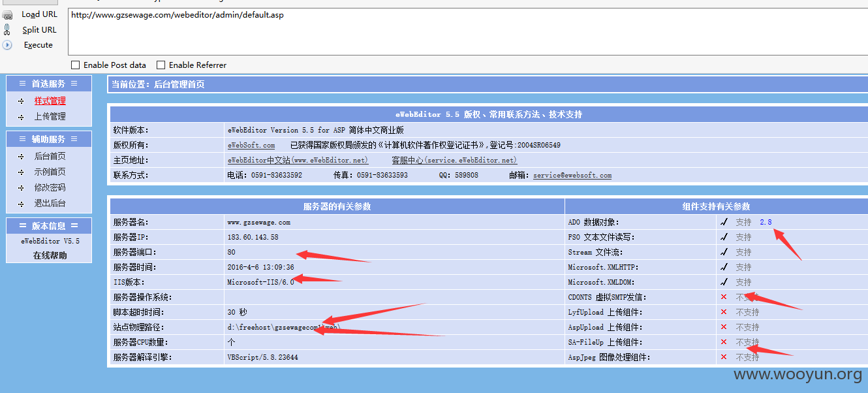The width and height of the screenshot is (868, 393).
Task: Open 在线帮助 link
Action: tap(50, 255)
